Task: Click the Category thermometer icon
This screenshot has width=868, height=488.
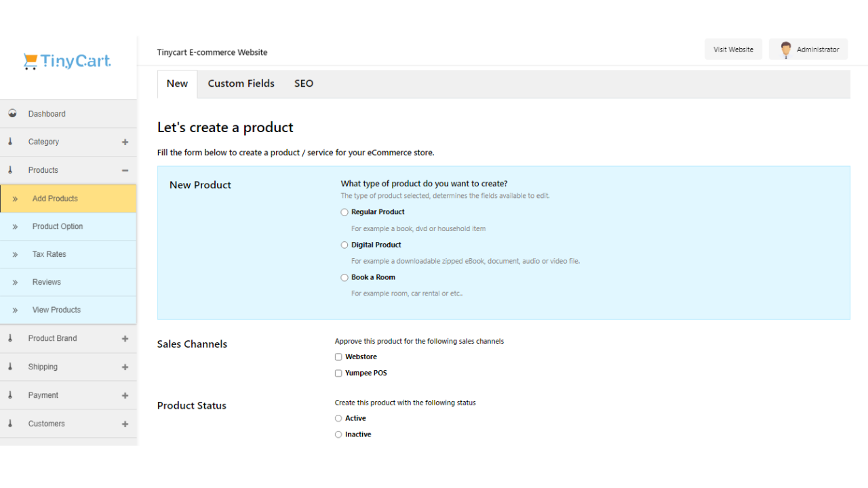Action: coord(10,142)
